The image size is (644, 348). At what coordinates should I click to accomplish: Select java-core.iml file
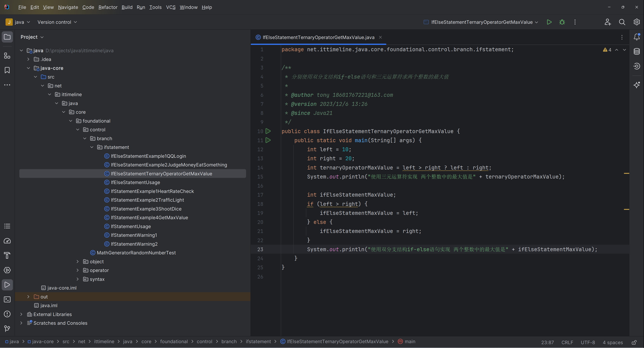click(x=62, y=288)
